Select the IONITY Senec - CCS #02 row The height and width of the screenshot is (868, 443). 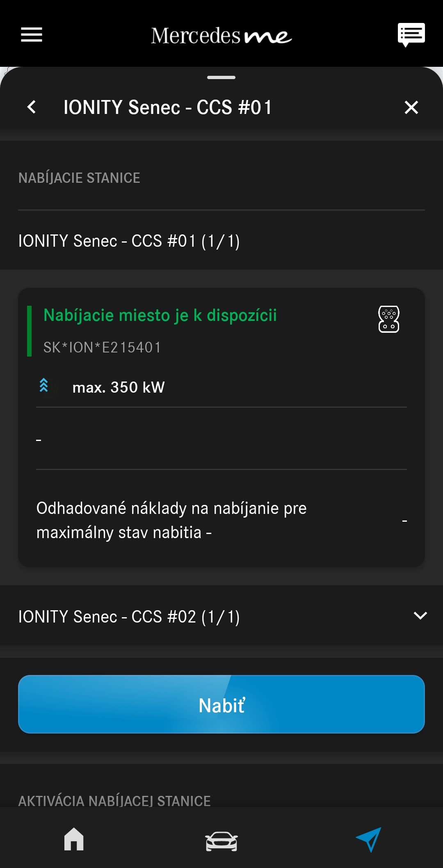tap(129, 617)
